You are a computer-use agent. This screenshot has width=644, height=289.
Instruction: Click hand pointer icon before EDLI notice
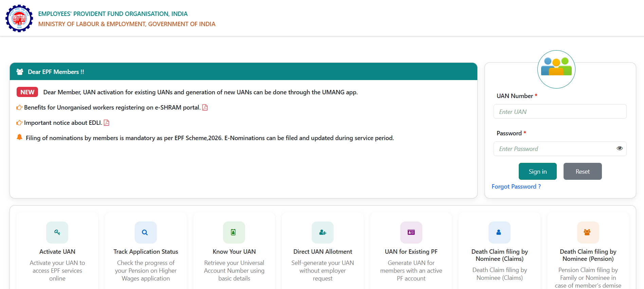(x=19, y=123)
